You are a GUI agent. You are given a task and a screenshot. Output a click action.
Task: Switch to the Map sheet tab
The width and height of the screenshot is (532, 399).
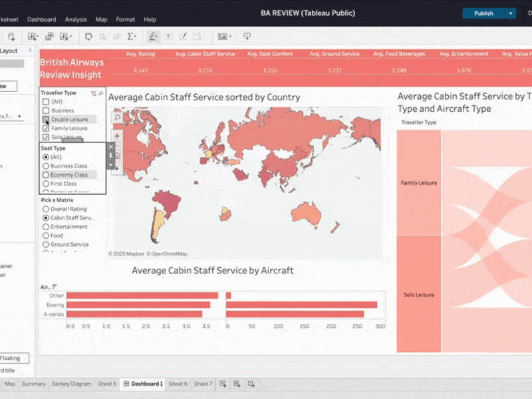(10, 384)
